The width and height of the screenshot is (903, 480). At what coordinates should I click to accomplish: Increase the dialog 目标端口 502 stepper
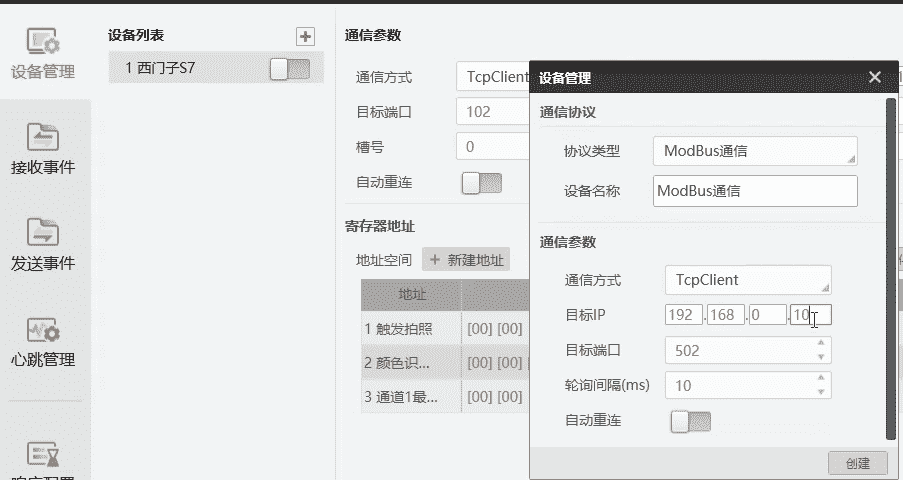(x=821, y=344)
